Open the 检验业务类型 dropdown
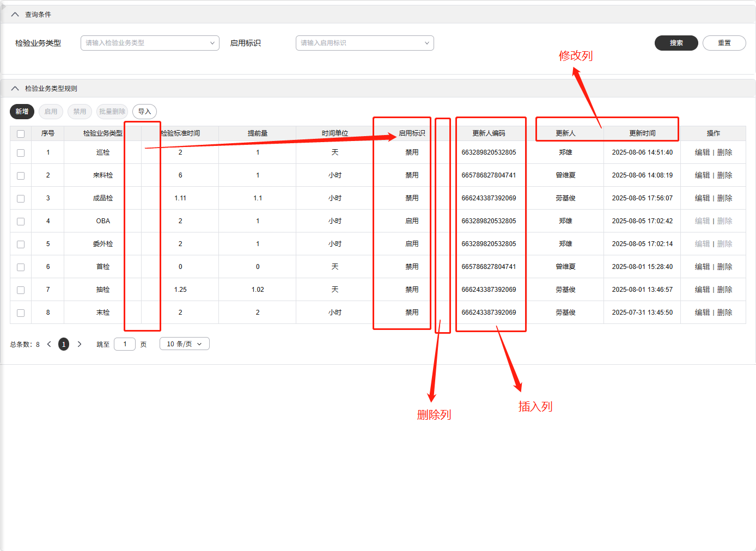This screenshot has width=756, height=551. pos(150,43)
